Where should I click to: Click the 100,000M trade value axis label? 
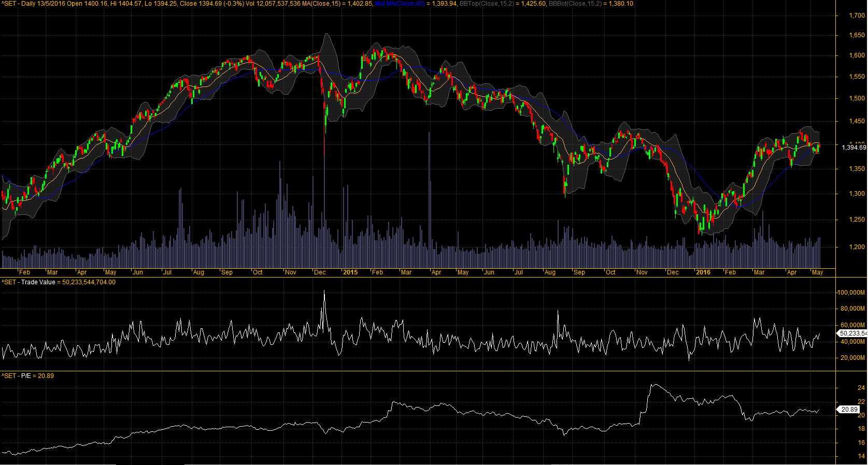point(851,293)
